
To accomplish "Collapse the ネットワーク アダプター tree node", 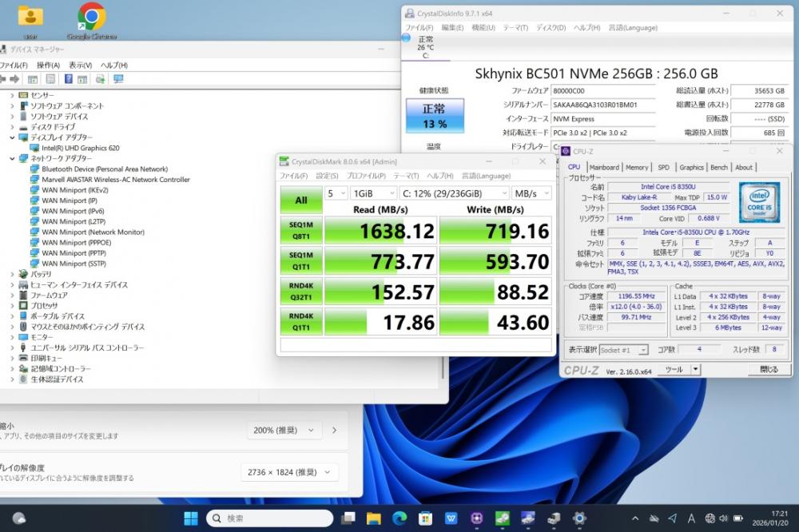I will click(x=12, y=159).
